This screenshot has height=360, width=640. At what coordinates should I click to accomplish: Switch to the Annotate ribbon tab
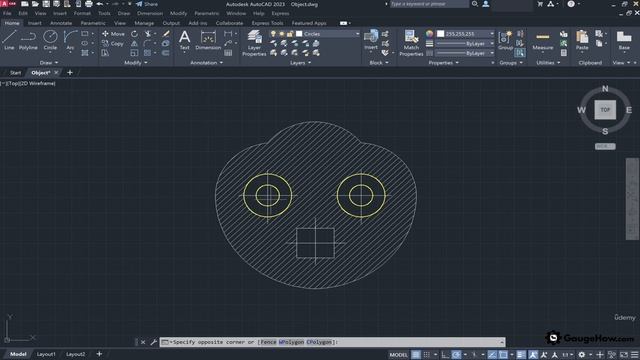(61, 23)
